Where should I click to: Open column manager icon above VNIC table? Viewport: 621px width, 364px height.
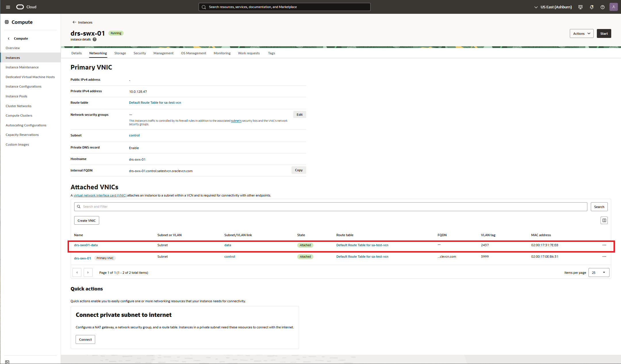tap(604, 220)
